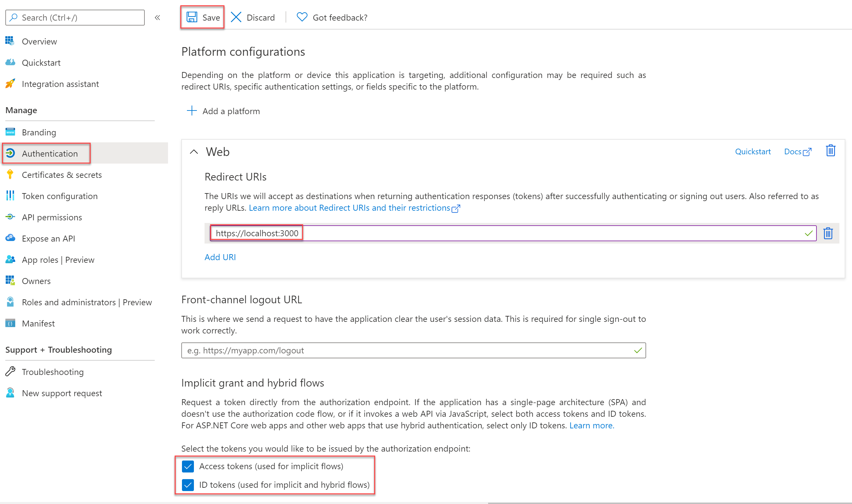Image resolution: width=852 pixels, height=504 pixels.
Task: Click the Branding menu icon
Action: click(x=11, y=132)
